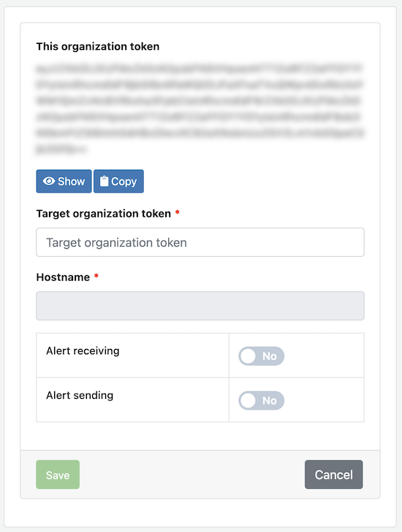Click the Alert sending switch knob
Viewport: 402px width, 532px height.
(x=248, y=401)
